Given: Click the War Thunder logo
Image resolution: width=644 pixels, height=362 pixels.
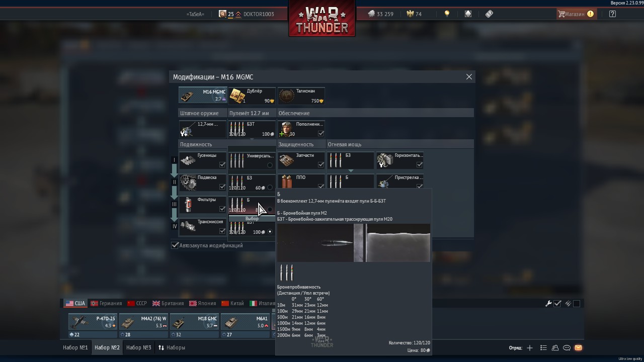Looking at the screenshot, I should [x=322, y=19].
